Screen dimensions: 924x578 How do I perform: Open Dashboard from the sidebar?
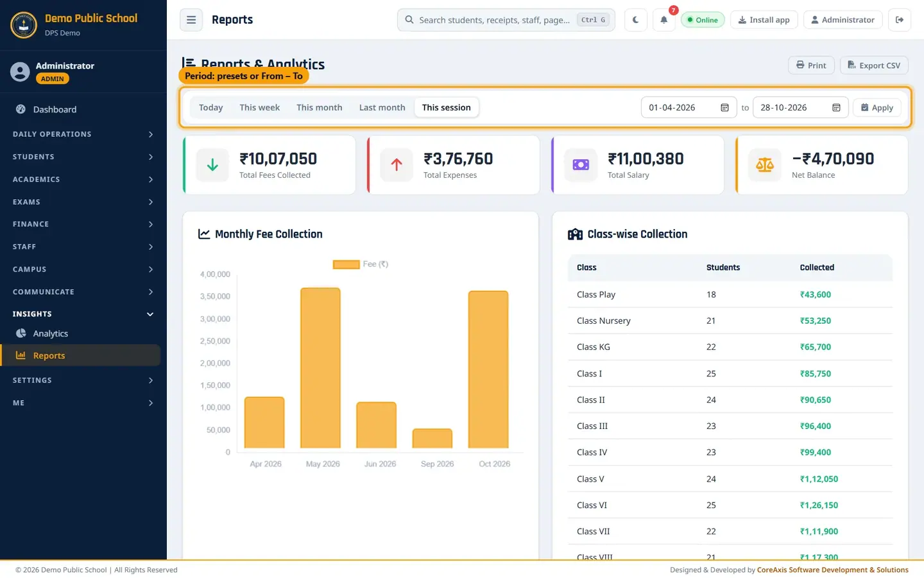pyautogui.click(x=80, y=109)
